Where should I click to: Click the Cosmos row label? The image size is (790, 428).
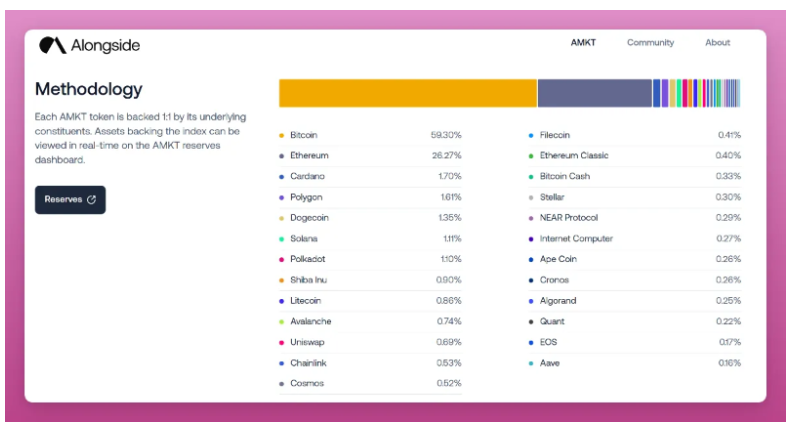pos(307,384)
